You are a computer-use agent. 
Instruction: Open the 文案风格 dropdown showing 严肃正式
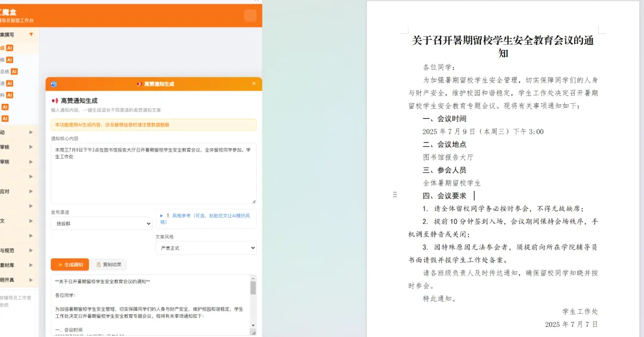coord(206,248)
